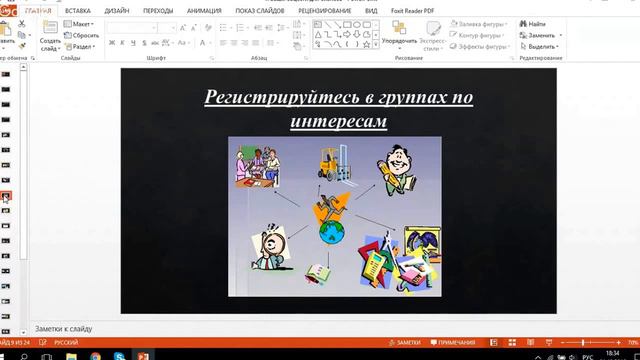This screenshot has width=640, height=360.
Task: Open the Foxit Reader PDF tab
Action: pos(412,11)
